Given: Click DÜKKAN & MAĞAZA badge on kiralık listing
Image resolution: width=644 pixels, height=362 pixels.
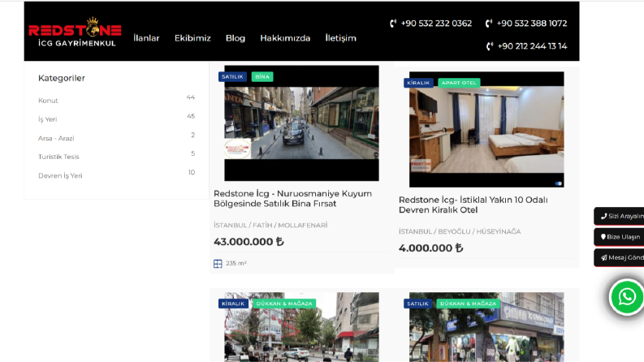Looking at the screenshot, I should [x=284, y=304].
